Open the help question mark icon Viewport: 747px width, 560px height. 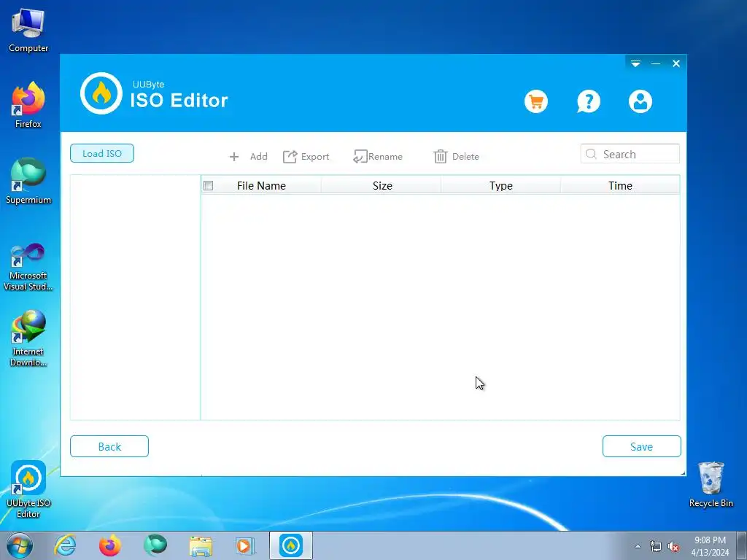coord(589,101)
